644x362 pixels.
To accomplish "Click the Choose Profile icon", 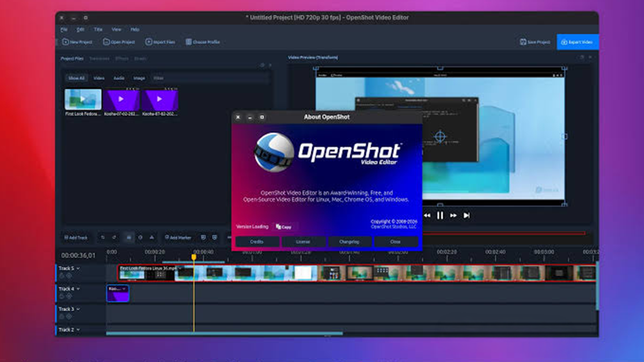I will (188, 42).
